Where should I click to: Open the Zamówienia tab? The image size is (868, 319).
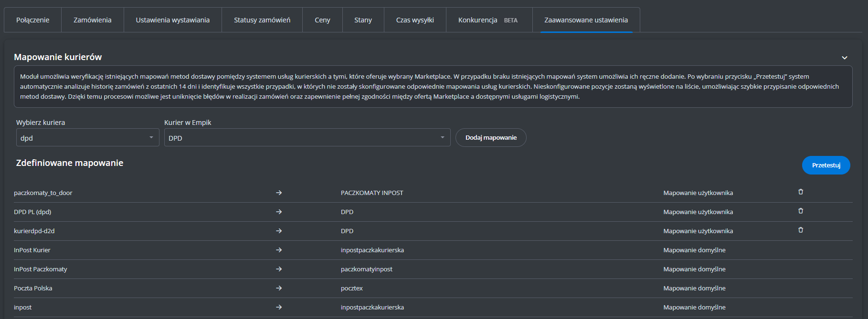(93, 20)
